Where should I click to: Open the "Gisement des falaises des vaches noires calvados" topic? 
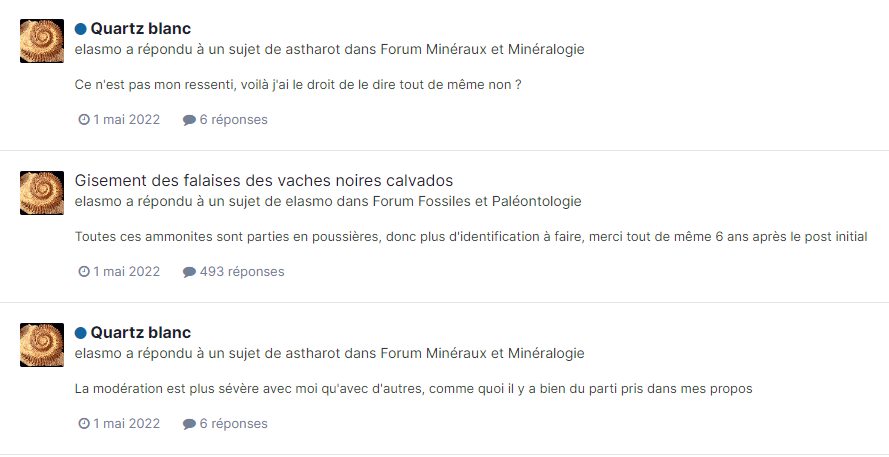click(x=264, y=181)
